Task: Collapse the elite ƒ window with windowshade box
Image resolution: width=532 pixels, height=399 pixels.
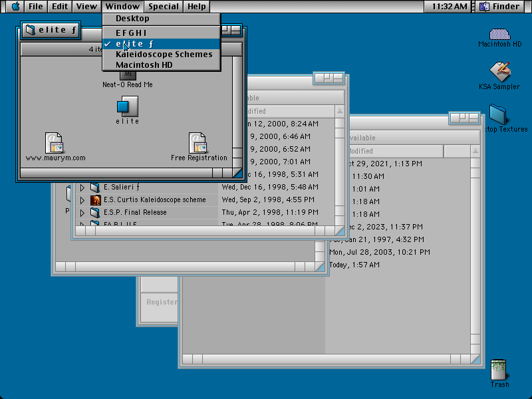Action: (236, 31)
